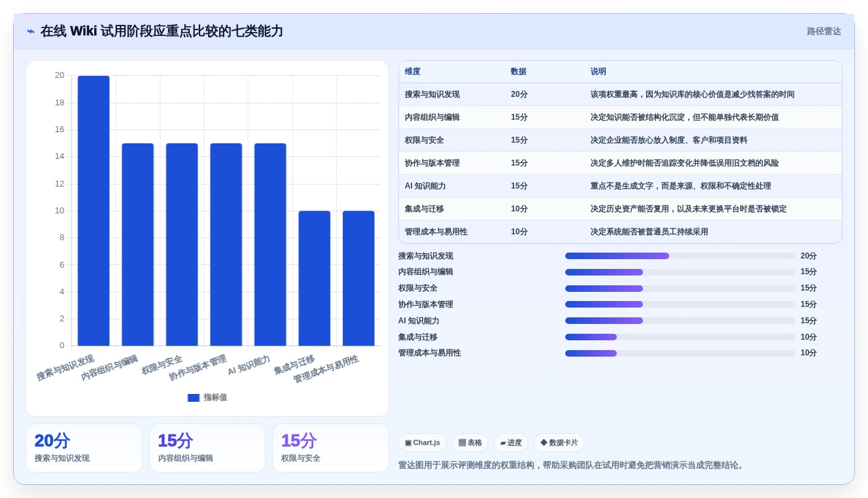
Task: Click the 搜索与知识发现 progress bar
Action: coord(680,256)
